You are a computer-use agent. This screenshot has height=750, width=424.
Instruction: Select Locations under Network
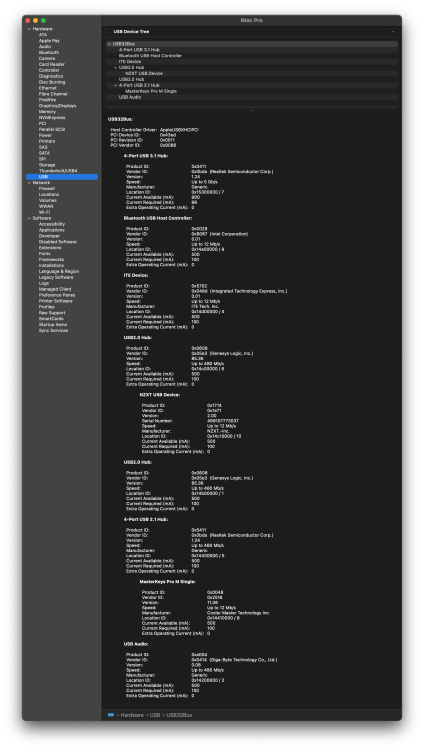pyautogui.click(x=49, y=194)
